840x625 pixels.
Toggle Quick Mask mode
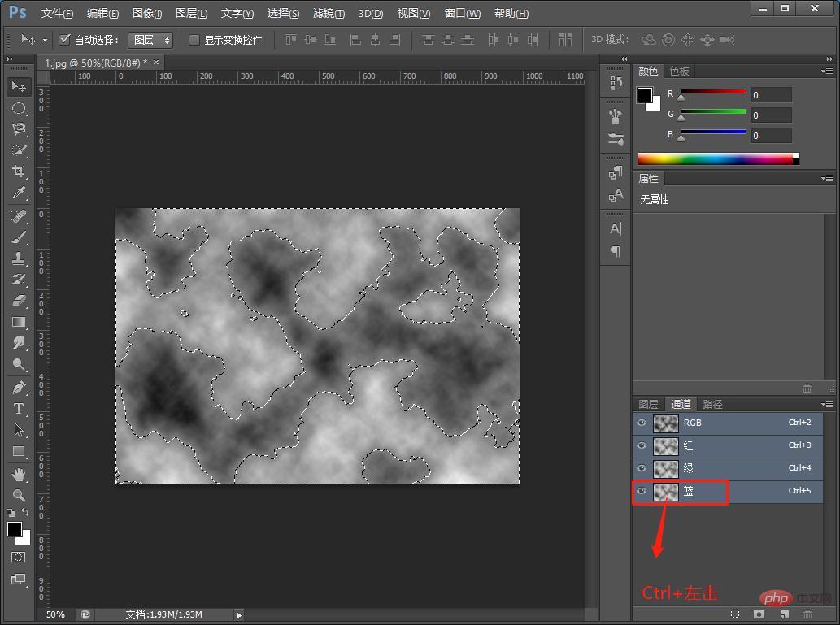click(x=18, y=557)
